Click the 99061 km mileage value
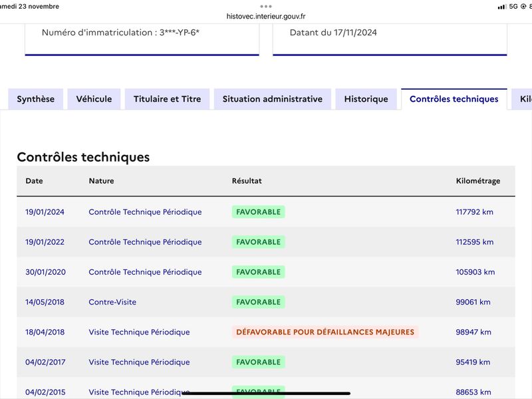This screenshot has height=399, width=532. 473,302
